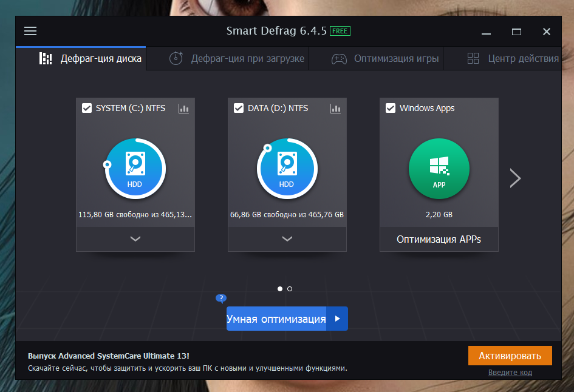Click the Введите код link
The width and height of the screenshot is (574, 392).
(510, 372)
